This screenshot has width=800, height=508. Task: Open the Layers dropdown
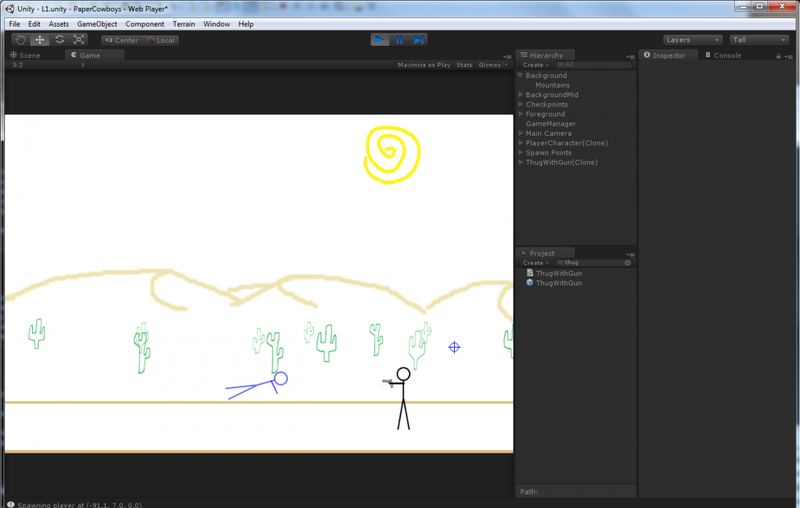(x=692, y=40)
